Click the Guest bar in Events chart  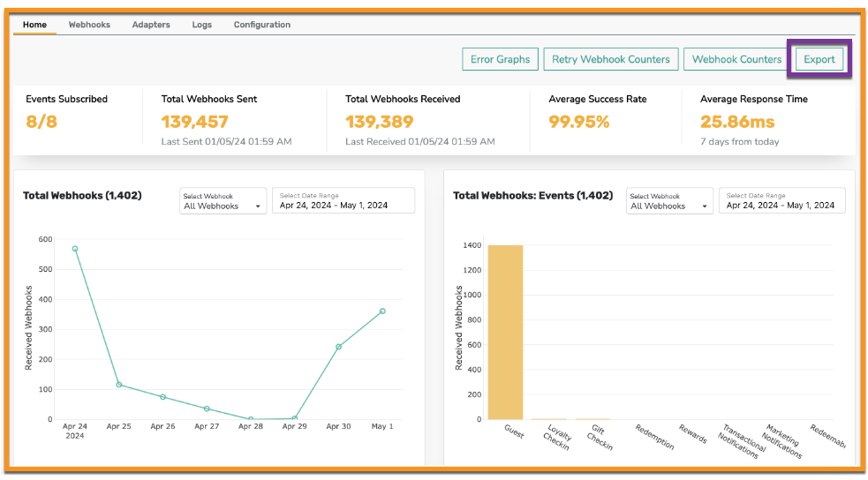pos(505,333)
